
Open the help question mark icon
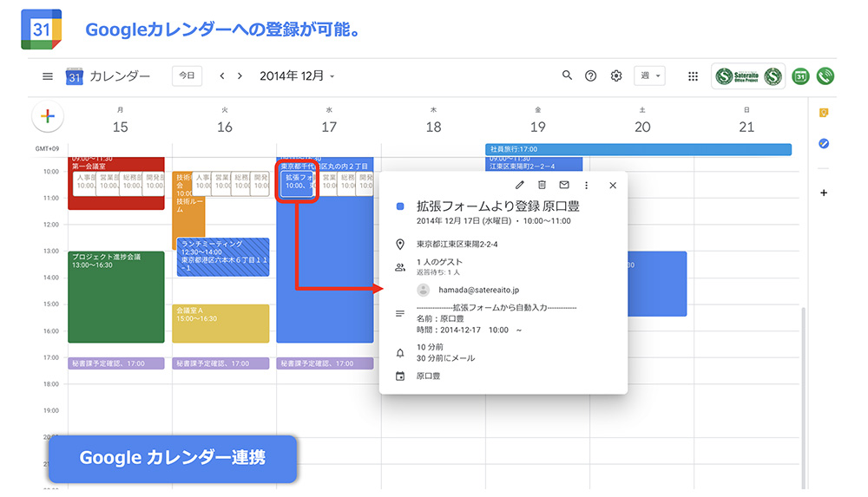590,75
